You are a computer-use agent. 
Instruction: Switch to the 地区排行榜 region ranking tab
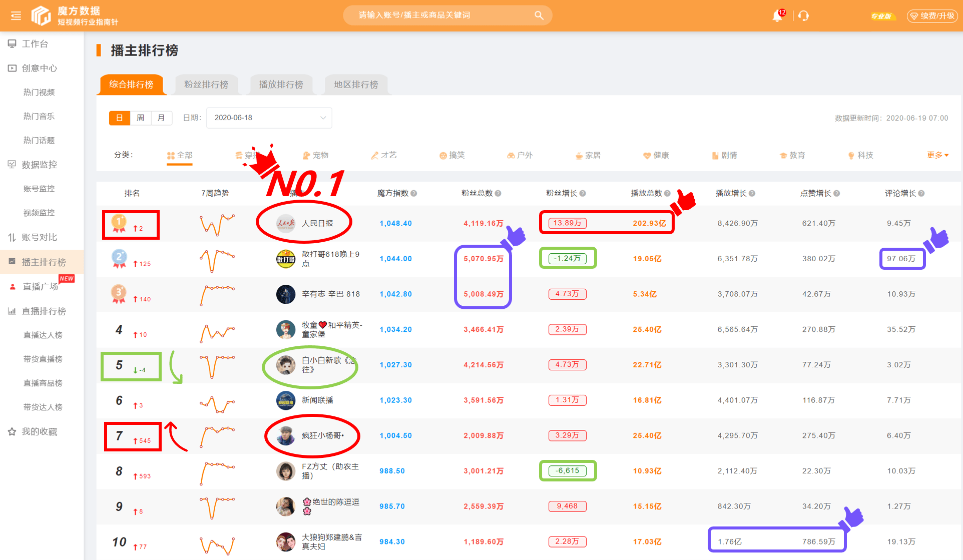[x=356, y=85]
